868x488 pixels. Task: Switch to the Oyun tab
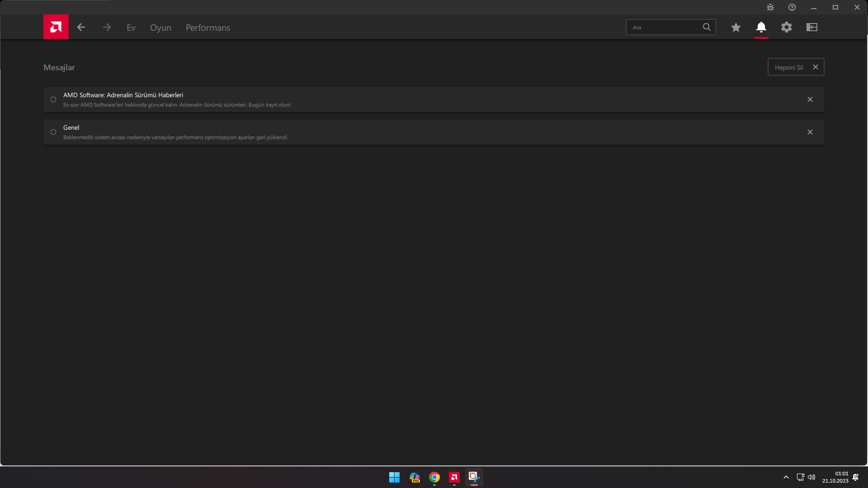click(x=160, y=28)
